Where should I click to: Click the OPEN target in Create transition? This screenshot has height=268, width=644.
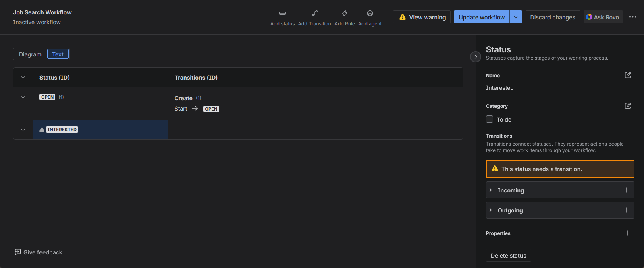pyautogui.click(x=211, y=109)
